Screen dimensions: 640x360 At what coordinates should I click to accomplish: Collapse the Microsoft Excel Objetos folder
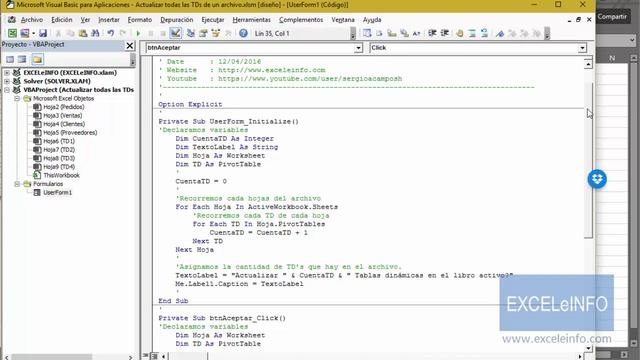17,98
